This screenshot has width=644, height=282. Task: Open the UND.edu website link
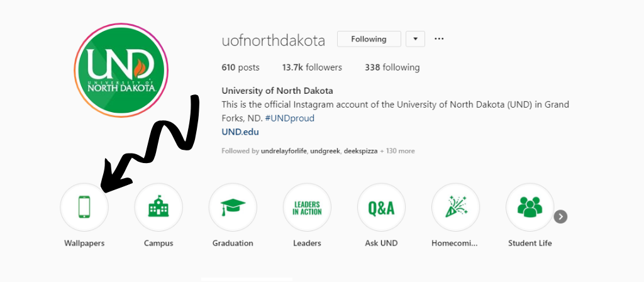pos(240,132)
